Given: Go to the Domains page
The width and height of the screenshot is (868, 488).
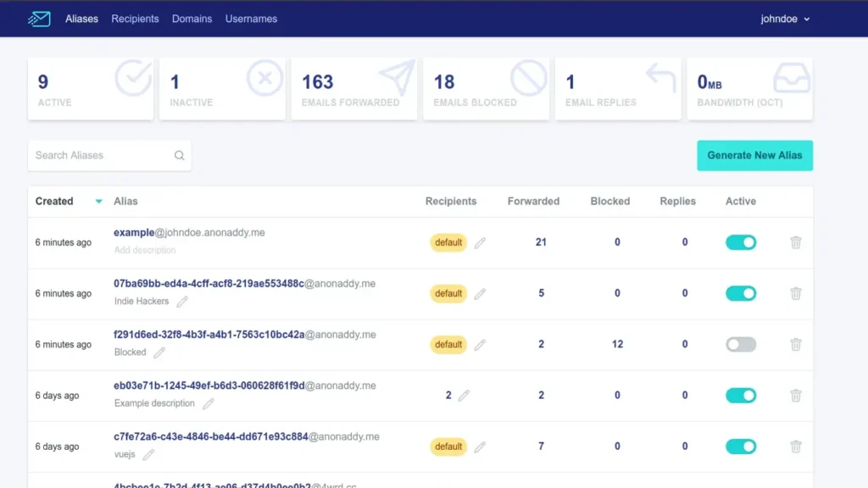Looking at the screenshot, I should (192, 19).
